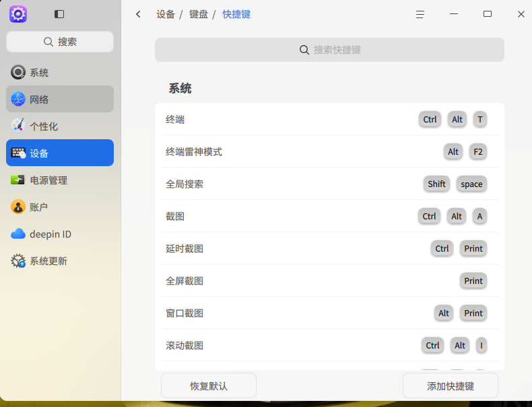Screen dimensions: 532x407
Task: Select the 终端雷神模式 shortcut row
Action: [329, 151]
